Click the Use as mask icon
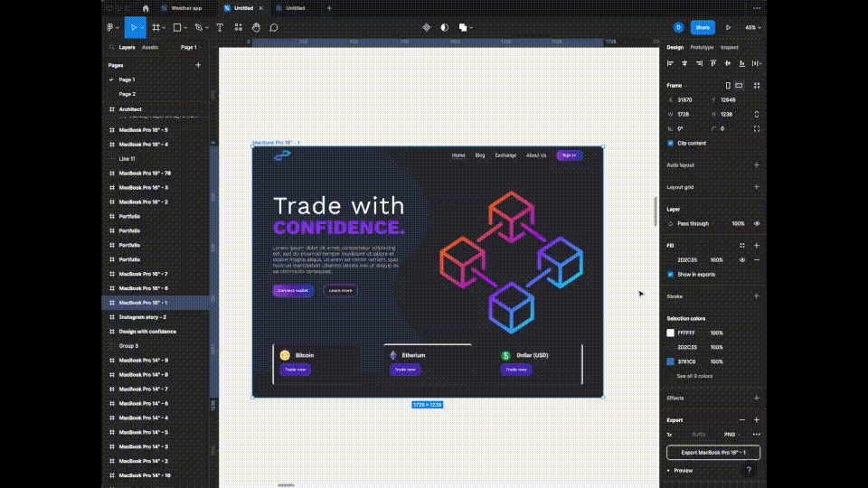The width and height of the screenshot is (868, 488). click(x=445, y=27)
